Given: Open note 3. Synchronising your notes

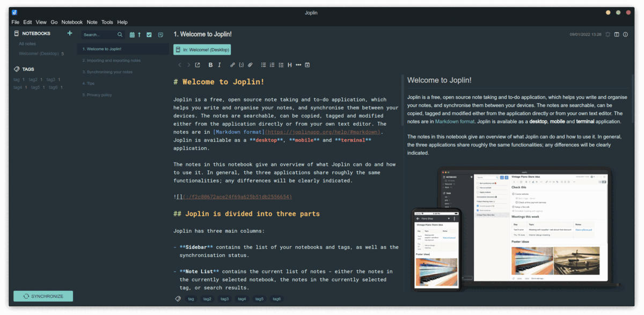Looking at the screenshot, I should pyautogui.click(x=123, y=72).
